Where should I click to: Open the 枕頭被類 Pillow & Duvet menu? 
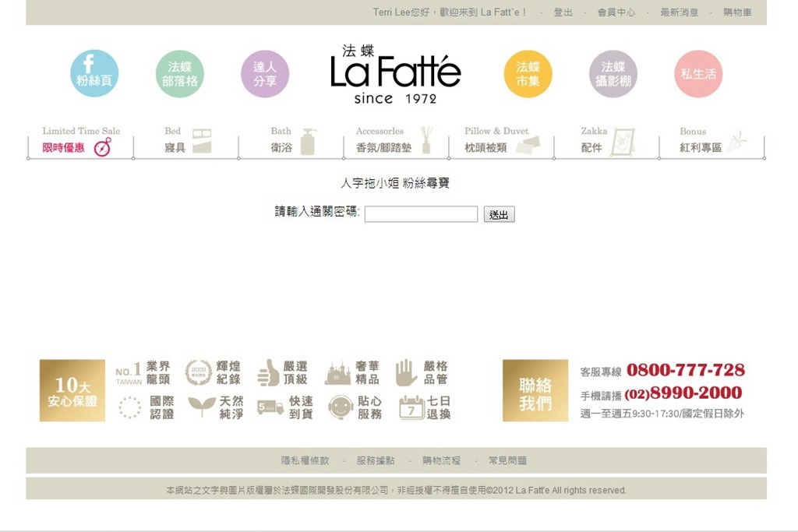[x=501, y=141]
